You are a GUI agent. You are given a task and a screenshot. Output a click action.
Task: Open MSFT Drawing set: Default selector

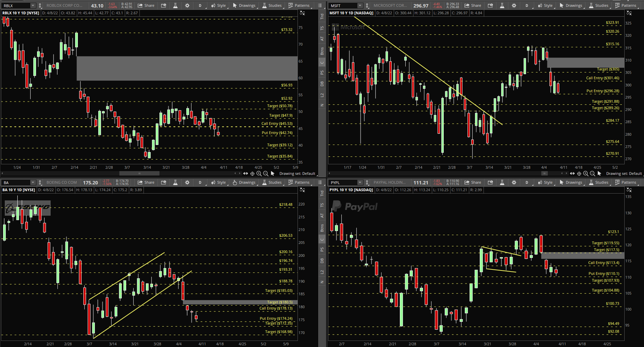(624, 173)
